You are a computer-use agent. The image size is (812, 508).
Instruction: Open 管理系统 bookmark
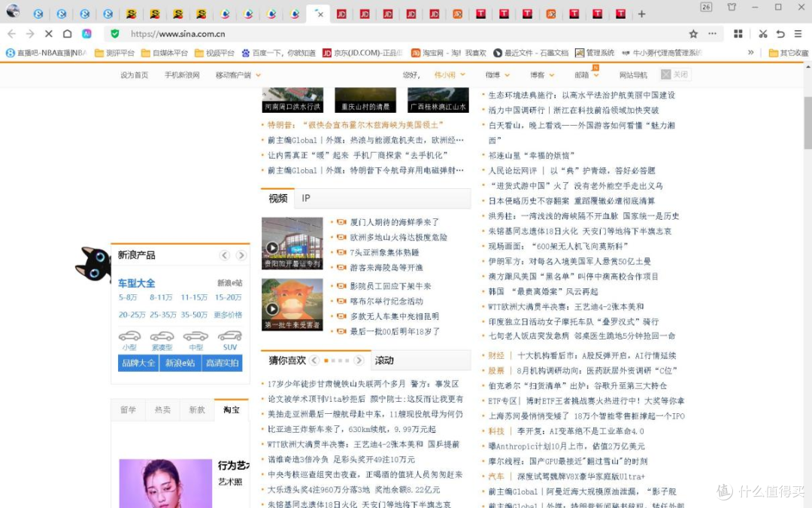point(595,53)
